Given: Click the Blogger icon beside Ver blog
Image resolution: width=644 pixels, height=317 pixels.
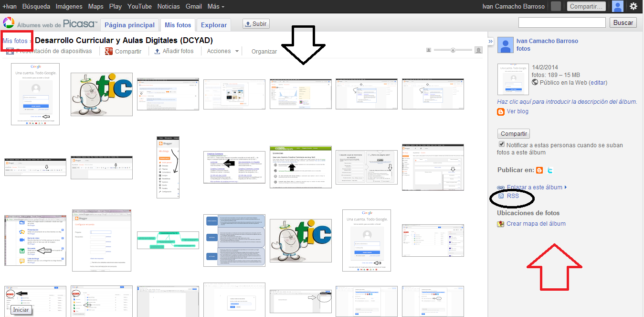Looking at the screenshot, I should tap(501, 111).
